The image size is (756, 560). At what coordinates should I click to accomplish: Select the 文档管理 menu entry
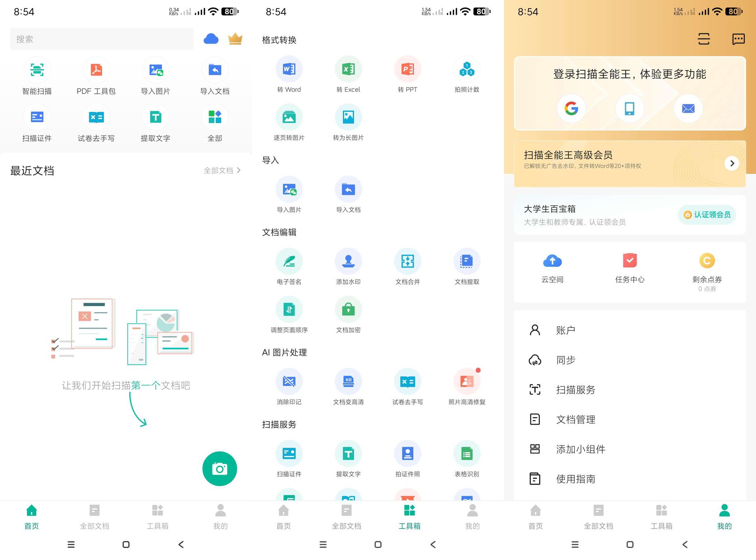tap(575, 420)
